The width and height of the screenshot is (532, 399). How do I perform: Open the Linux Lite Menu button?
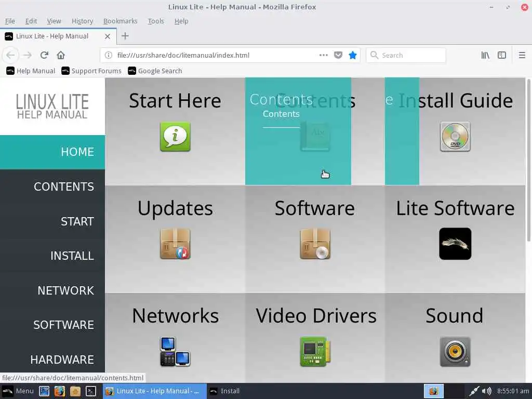pos(18,391)
